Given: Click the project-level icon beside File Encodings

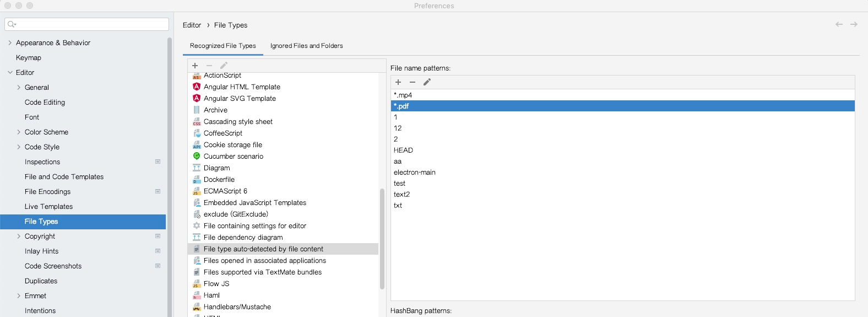Looking at the screenshot, I should pyautogui.click(x=158, y=191).
